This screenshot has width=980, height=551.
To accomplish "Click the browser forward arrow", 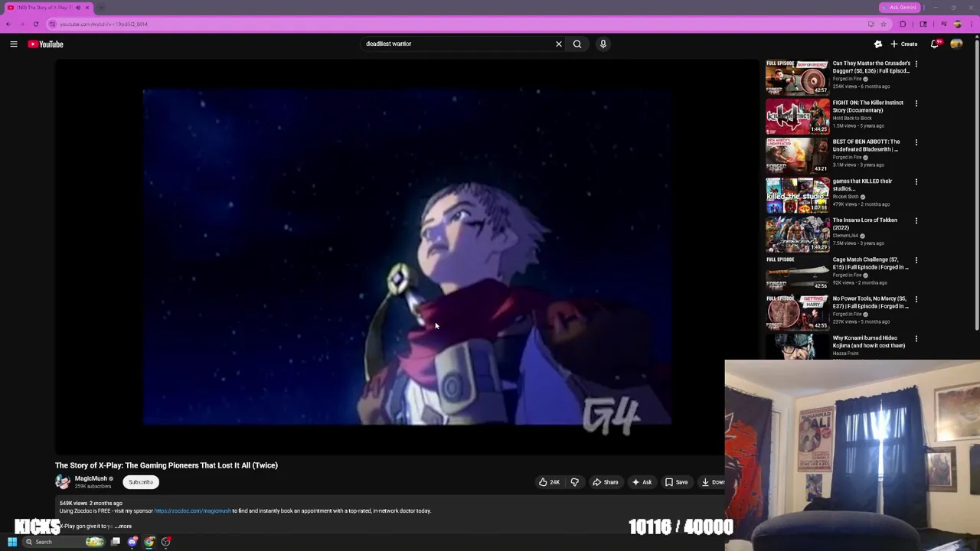I will (x=21, y=24).
